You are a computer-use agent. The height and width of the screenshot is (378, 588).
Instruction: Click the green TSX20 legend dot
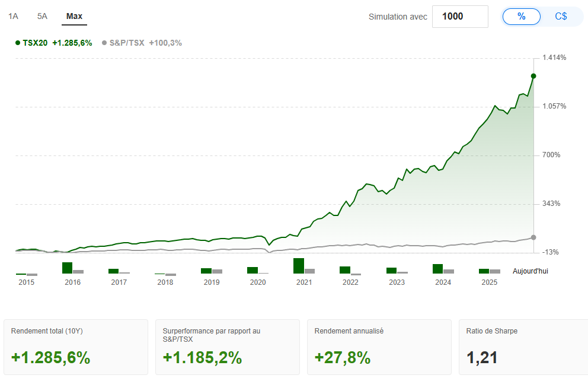pyautogui.click(x=17, y=43)
